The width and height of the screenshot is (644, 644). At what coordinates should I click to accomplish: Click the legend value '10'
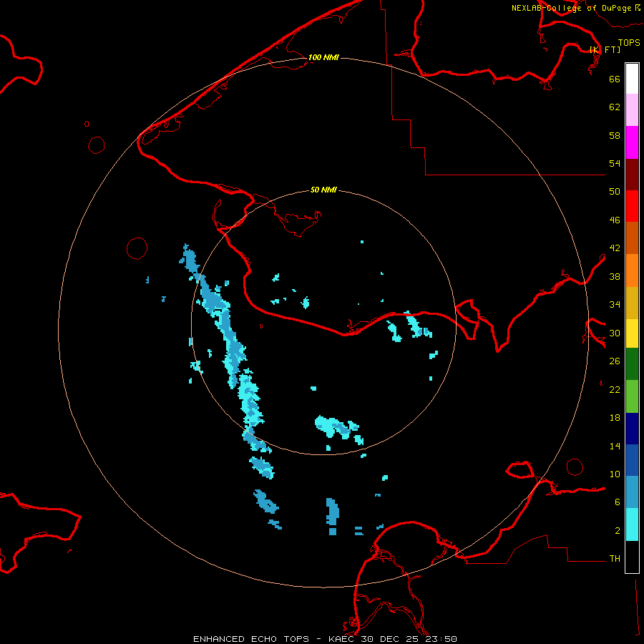[615, 474]
